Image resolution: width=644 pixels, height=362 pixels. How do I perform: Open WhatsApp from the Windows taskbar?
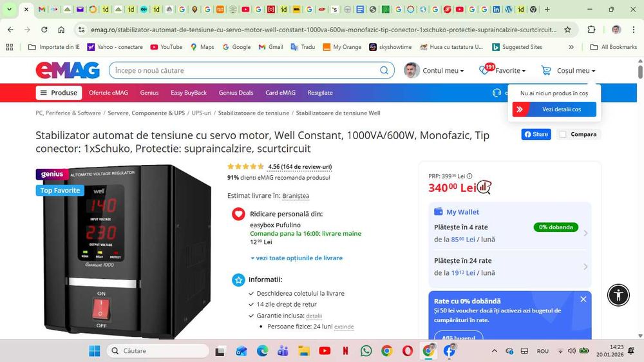[366, 351]
